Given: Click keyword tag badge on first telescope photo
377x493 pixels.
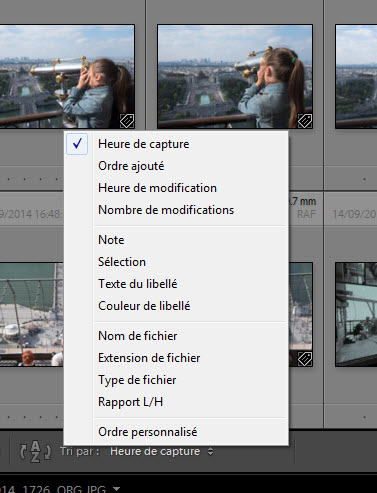Looking at the screenshot, I should 127,121.
